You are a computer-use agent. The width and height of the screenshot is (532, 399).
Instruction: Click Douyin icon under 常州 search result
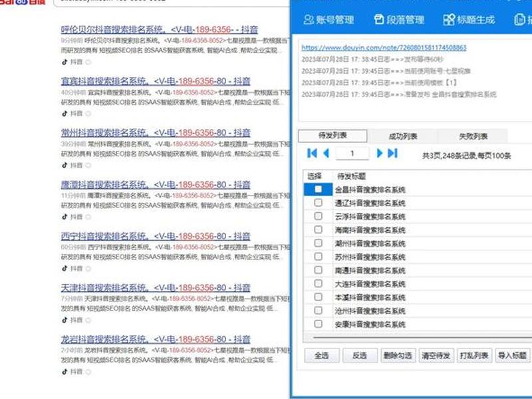(x=65, y=165)
